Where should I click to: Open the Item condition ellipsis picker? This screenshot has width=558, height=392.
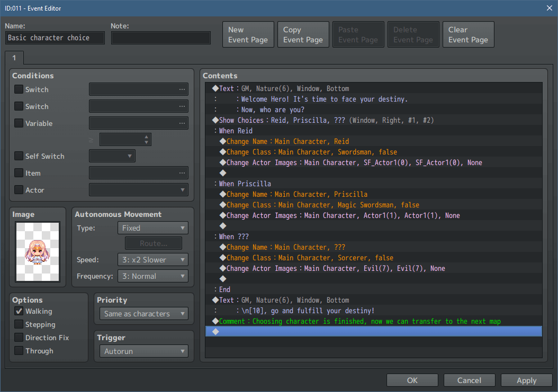[183, 172]
